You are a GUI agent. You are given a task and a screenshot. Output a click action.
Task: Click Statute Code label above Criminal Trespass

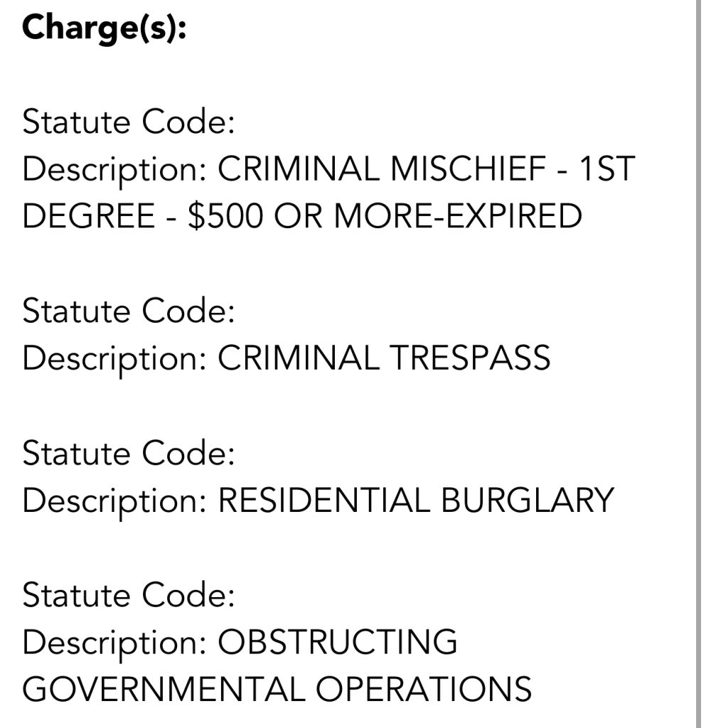tap(128, 311)
